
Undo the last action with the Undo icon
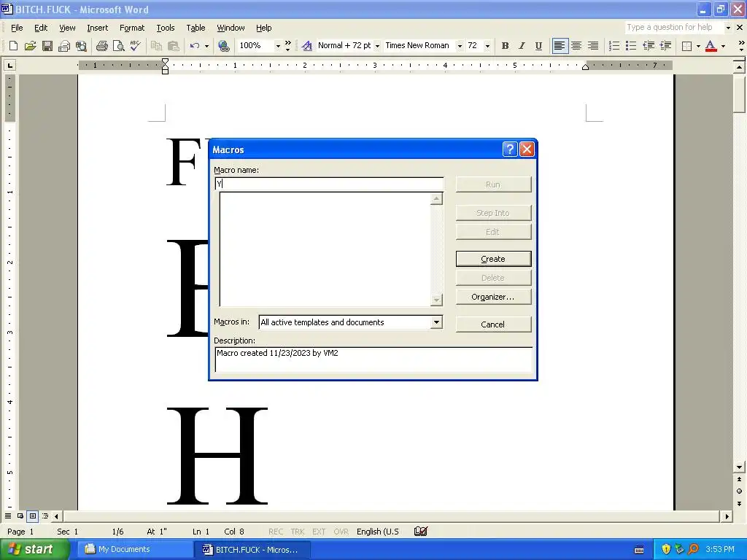(194, 46)
